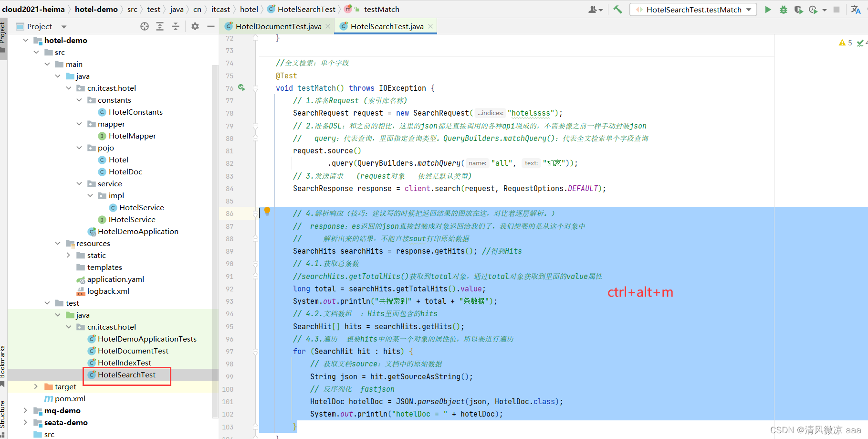Collapse the service package

79,183
